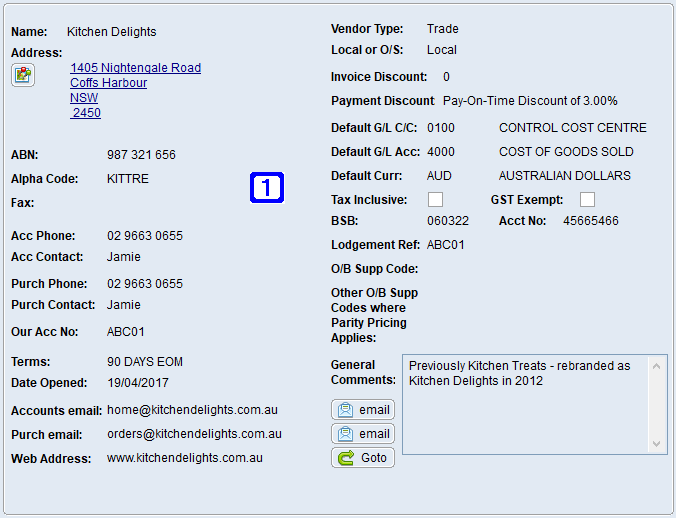Enable the Tax Inclusive checkbox
The image size is (676, 518).
[435, 200]
